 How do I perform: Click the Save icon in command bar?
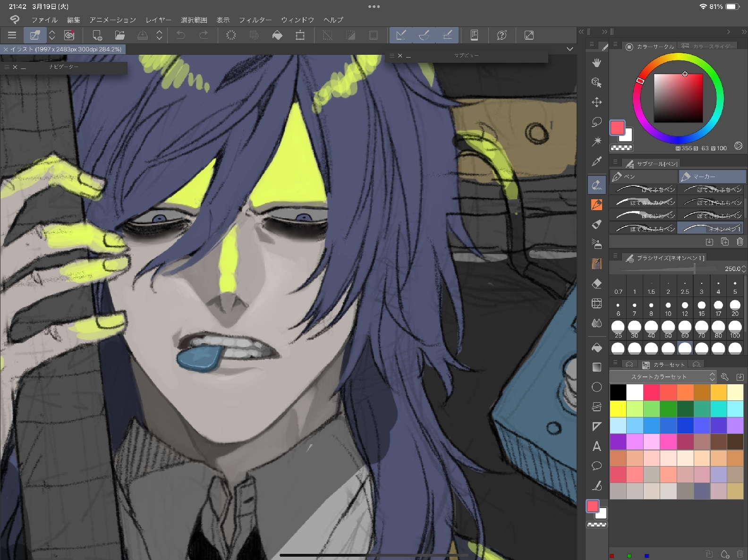pos(142,35)
